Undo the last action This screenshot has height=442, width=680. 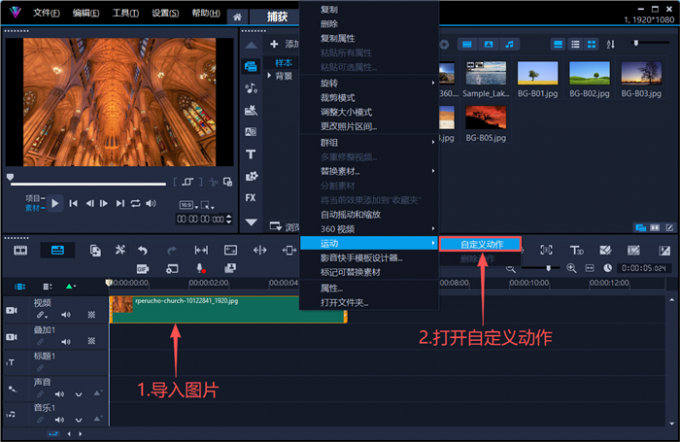pos(143,250)
